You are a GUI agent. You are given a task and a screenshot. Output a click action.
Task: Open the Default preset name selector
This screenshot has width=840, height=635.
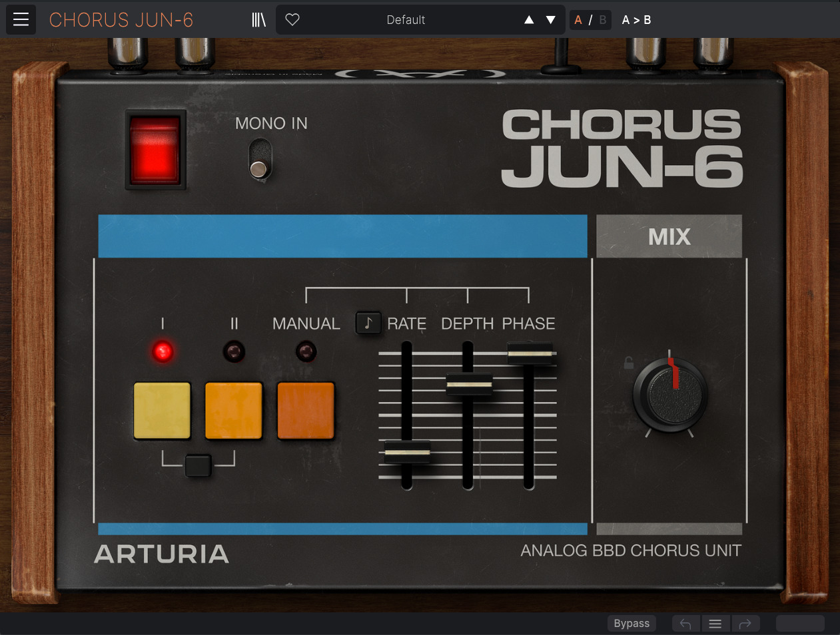click(x=406, y=20)
